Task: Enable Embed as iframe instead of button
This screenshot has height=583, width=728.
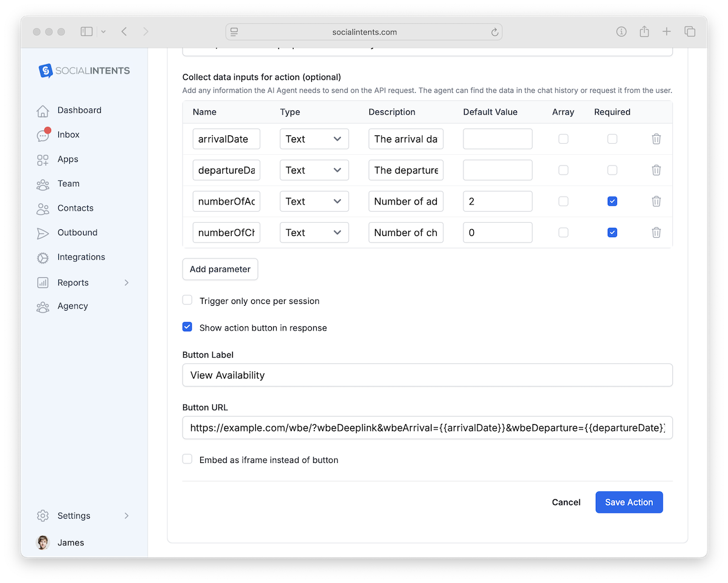Action: pyautogui.click(x=187, y=459)
